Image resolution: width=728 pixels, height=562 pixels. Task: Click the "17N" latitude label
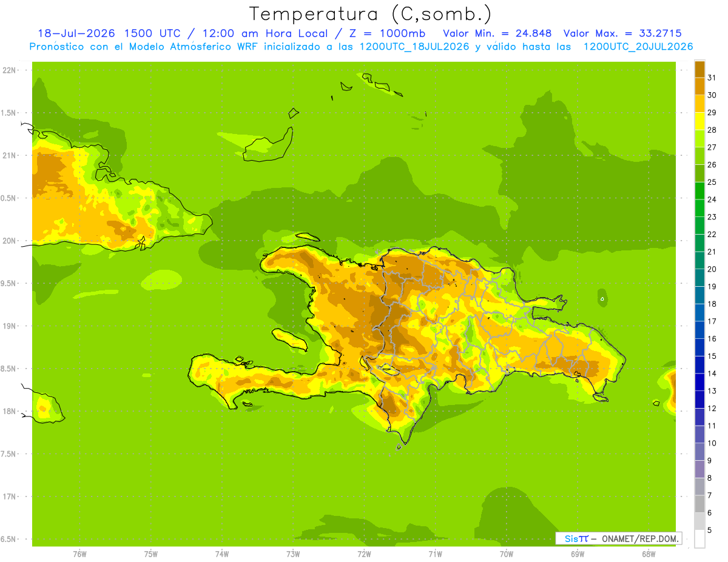coord(8,497)
